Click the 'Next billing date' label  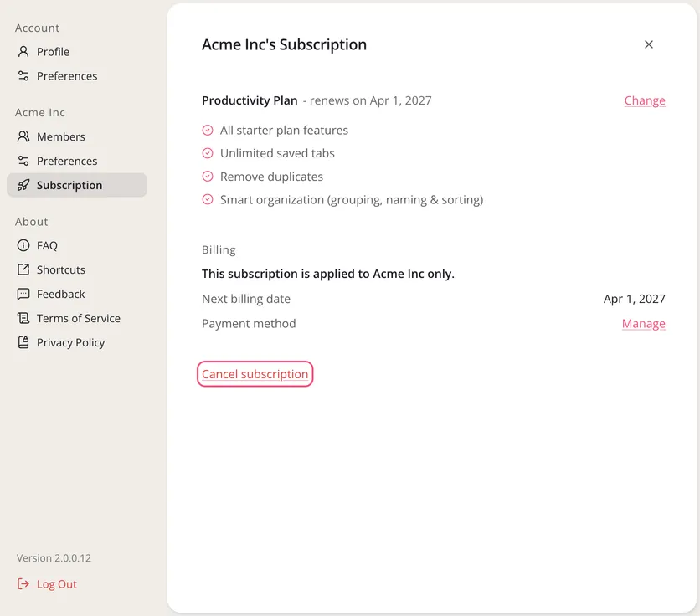[246, 299]
